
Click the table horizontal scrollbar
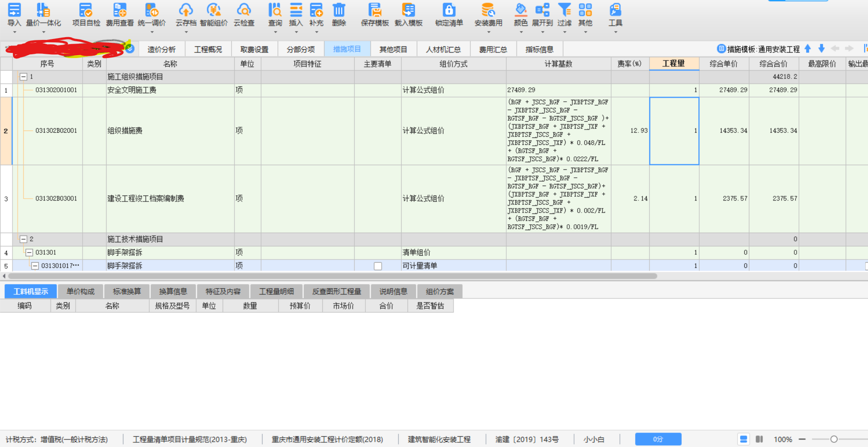tap(332, 276)
